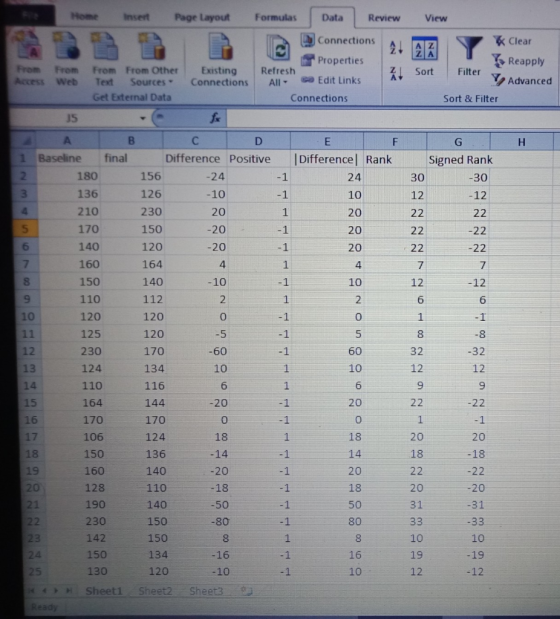
Task: Select the Baseline header cell
Action: pos(68,158)
